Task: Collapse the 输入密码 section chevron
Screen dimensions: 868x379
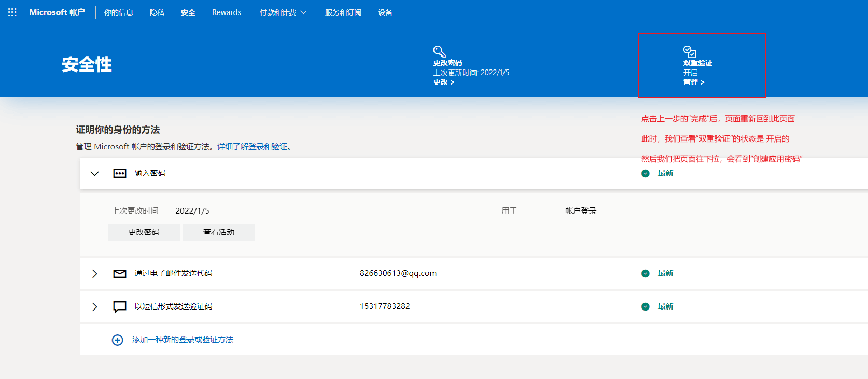Action: pos(94,173)
